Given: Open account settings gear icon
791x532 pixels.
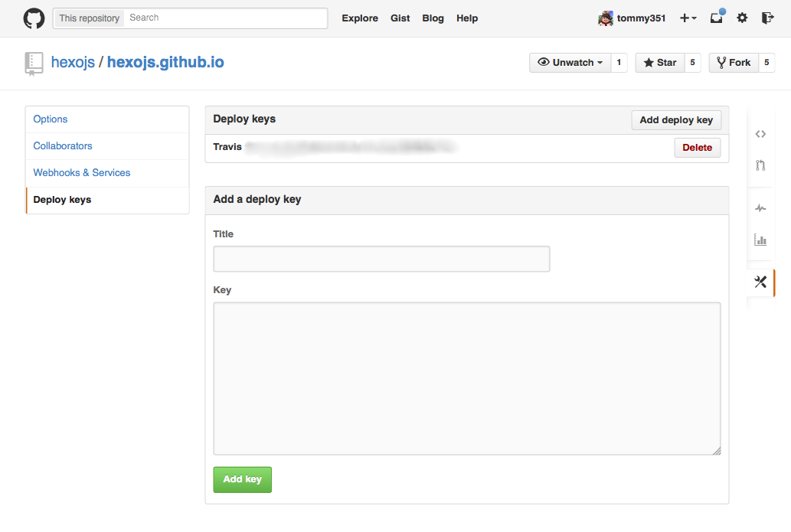Looking at the screenshot, I should (742, 18).
